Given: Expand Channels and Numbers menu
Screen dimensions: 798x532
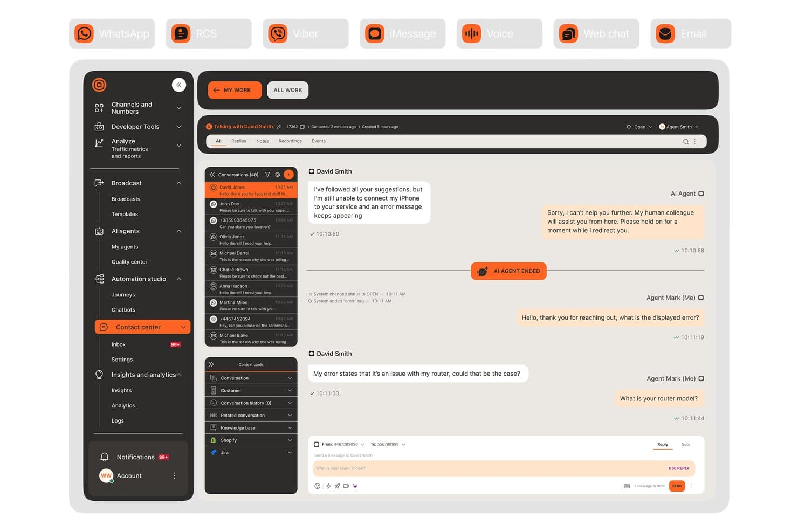Looking at the screenshot, I should coord(179,108).
